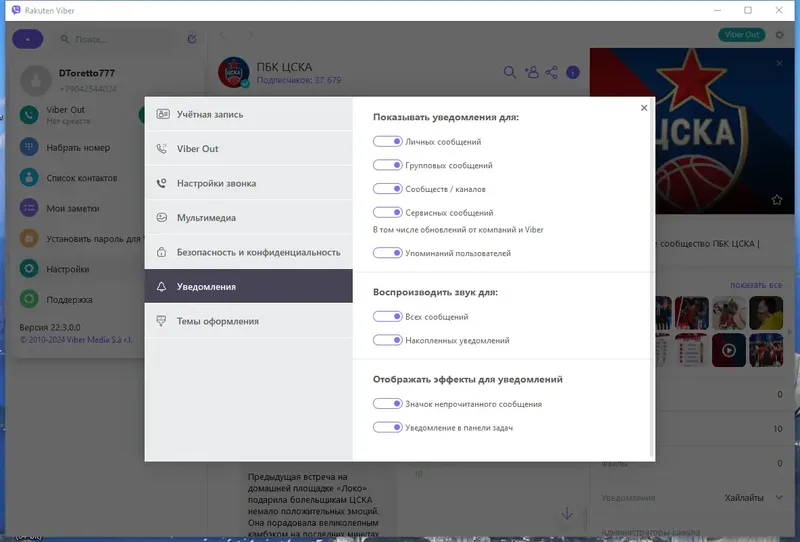Toggle notifications for Сервисных сообщений
Image resolution: width=800 pixels, height=542 pixels.
(387, 212)
